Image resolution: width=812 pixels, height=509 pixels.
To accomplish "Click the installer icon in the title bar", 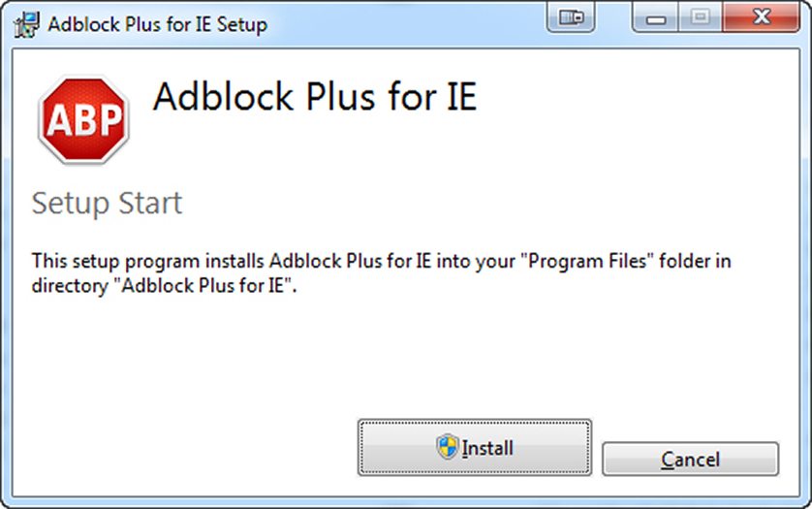I will coord(28,23).
